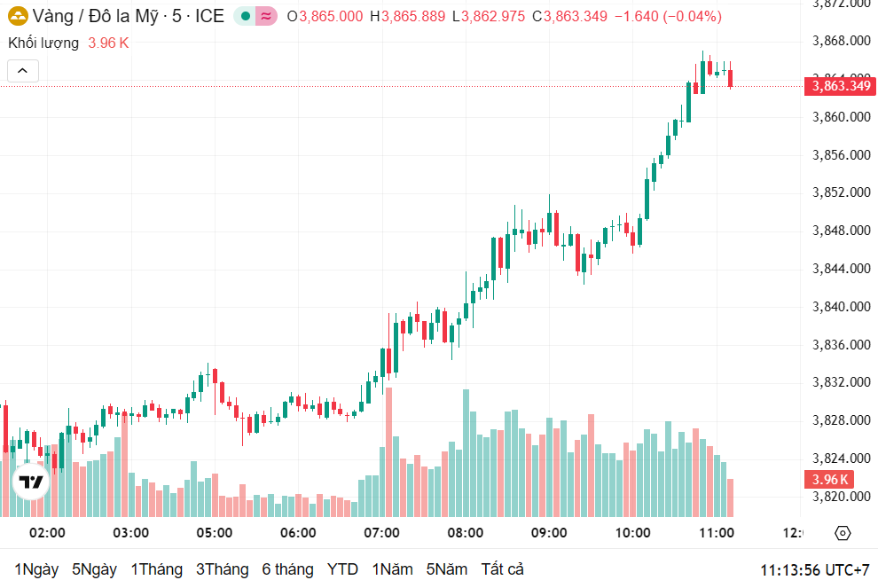This screenshot has height=588, width=878.
Task: Select the 5Ngày time range
Action: tap(94, 569)
